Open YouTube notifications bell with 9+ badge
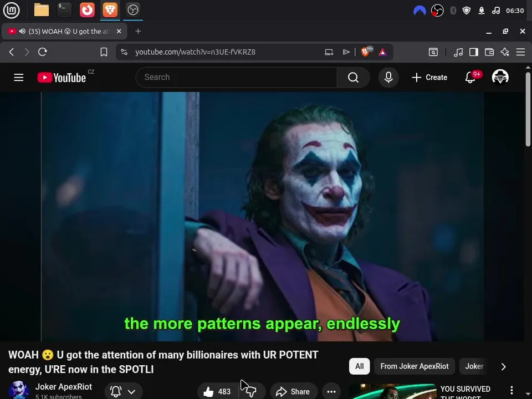 click(x=471, y=77)
